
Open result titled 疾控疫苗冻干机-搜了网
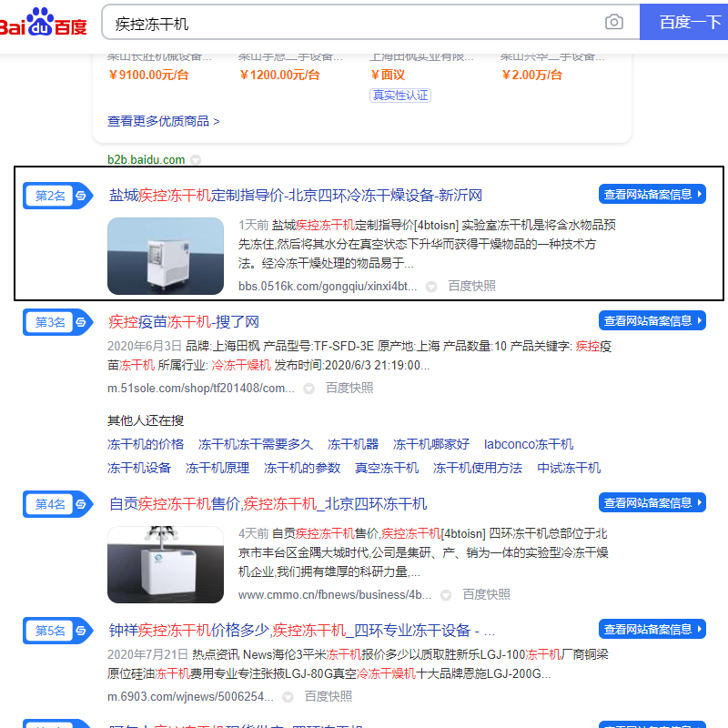point(184,322)
